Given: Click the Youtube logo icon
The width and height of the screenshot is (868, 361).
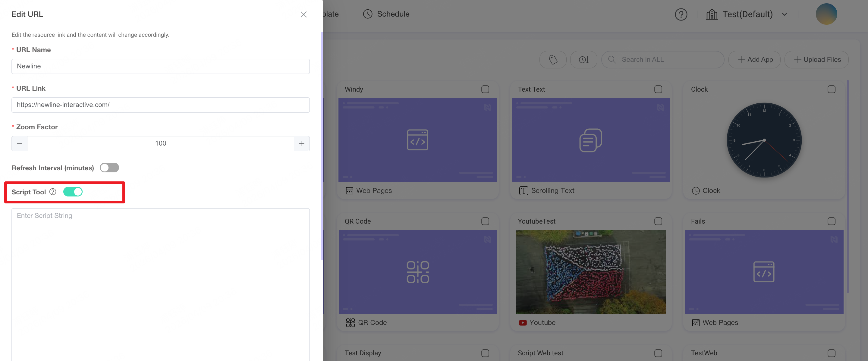Looking at the screenshot, I should (523, 323).
